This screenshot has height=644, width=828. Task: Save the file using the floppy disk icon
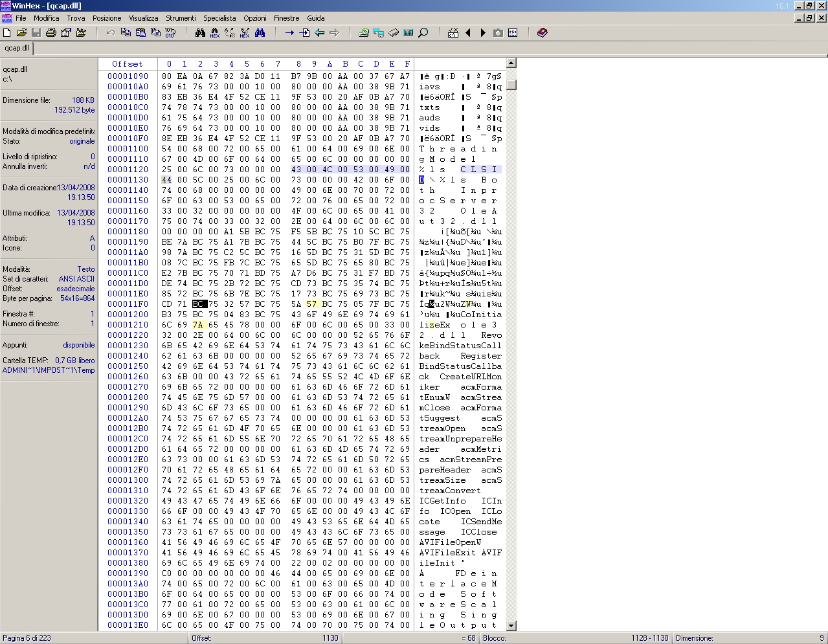tap(36, 32)
